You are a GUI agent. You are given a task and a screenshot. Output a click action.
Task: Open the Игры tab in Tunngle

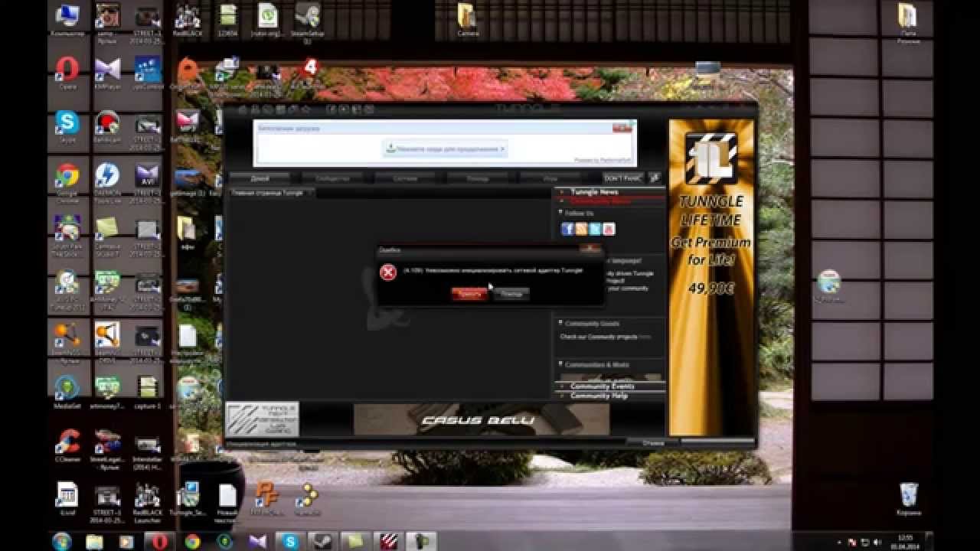pyautogui.click(x=550, y=178)
